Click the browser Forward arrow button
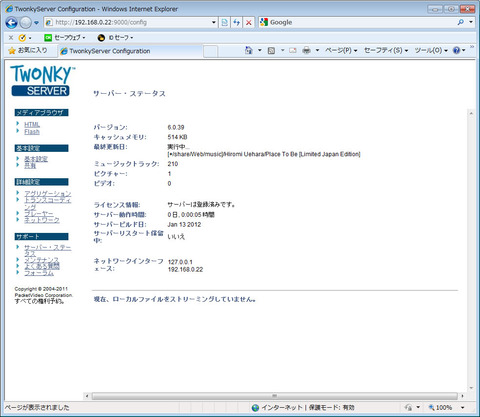Image resolution: width=480 pixels, height=417 pixels. tap(25, 23)
